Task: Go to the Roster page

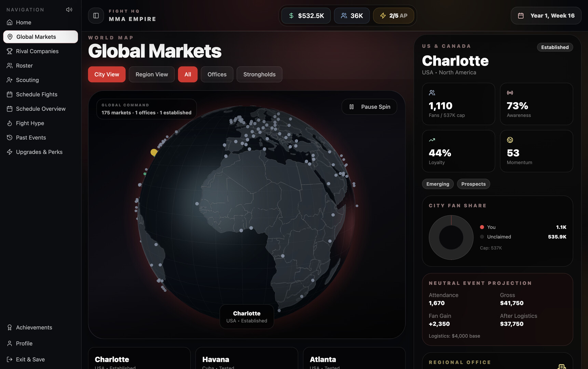Action: (41, 66)
